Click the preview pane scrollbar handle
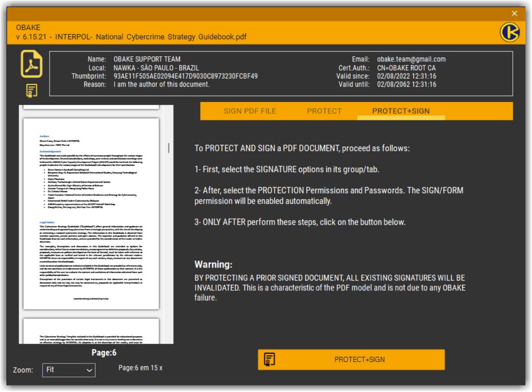This screenshot has width=532, height=392. point(169,148)
